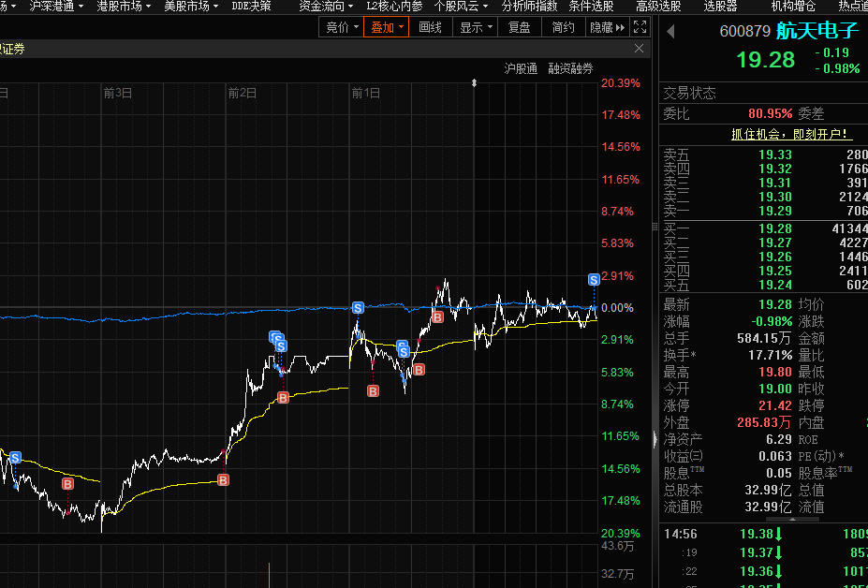The width and height of the screenshot is (868, 588).
Task: Switch to 简约 simple view
Action: click(x=563, y=27)
